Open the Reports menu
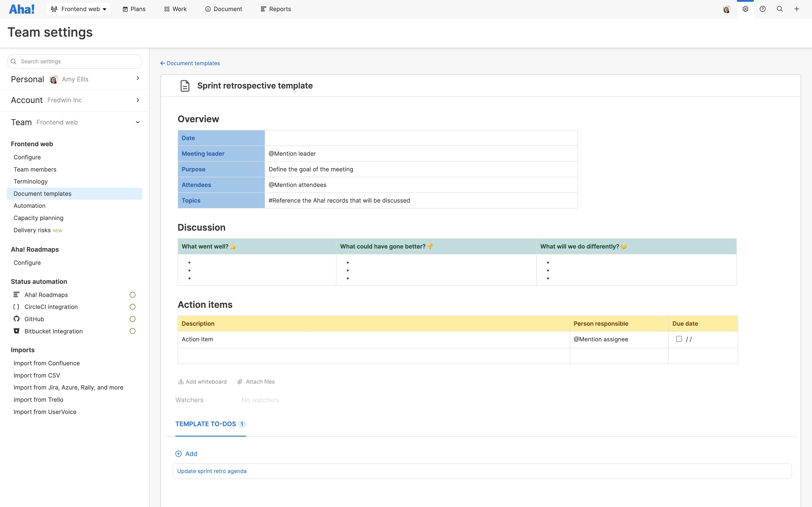Viewport: 812px width, 507px height. [x=276, y=9]
